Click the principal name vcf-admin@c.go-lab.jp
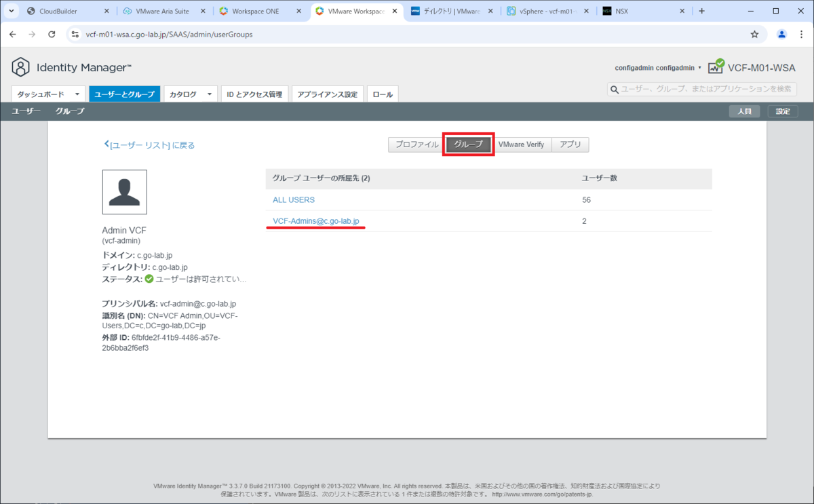The image size is (814, 504). tap(198, 304)
